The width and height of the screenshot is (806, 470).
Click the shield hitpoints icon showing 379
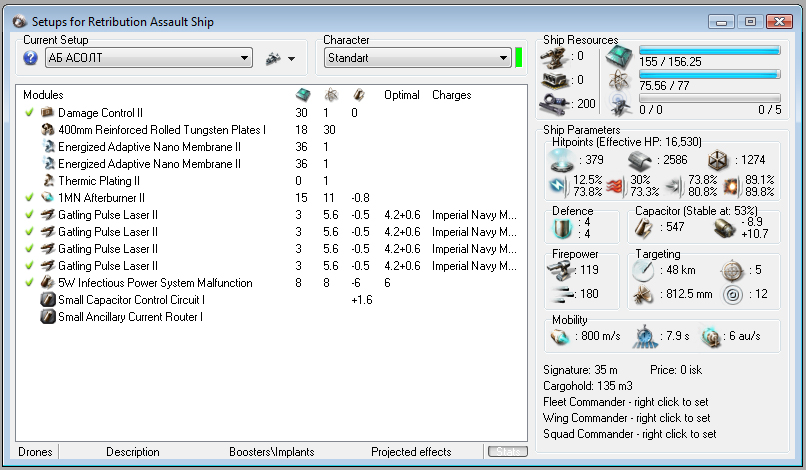561,160
